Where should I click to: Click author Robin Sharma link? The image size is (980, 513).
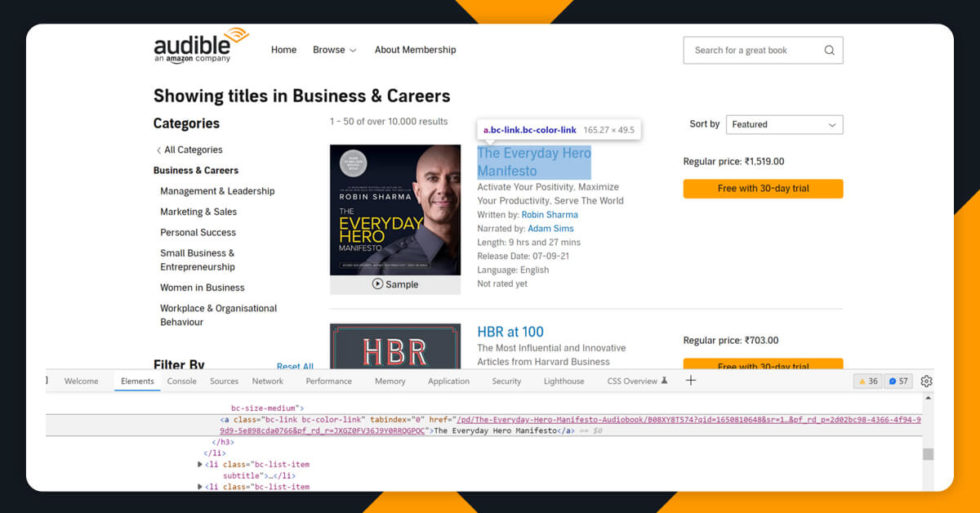pyautogui.click(x=549, y=215)
